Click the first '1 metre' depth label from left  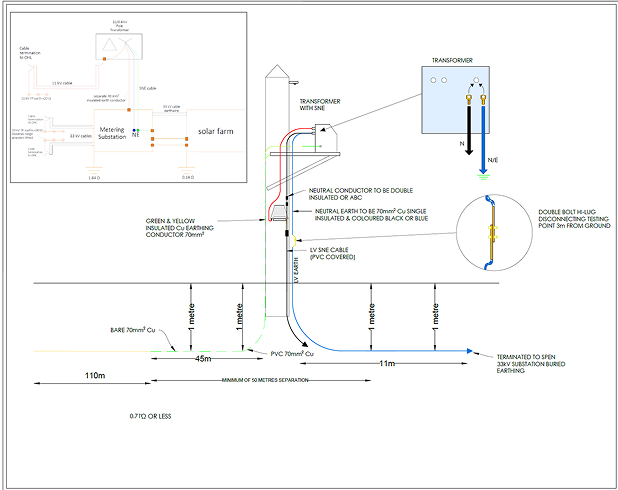point(192,317)
